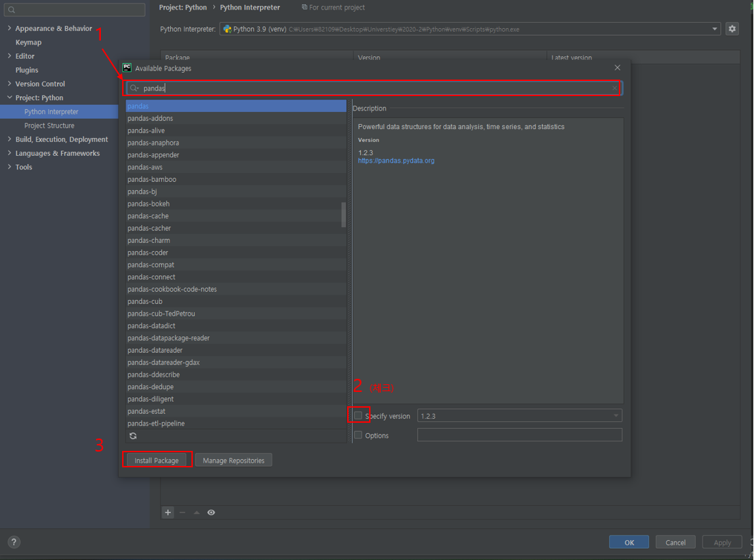Open the Python Interpreter dropdown

click(715, 29)
